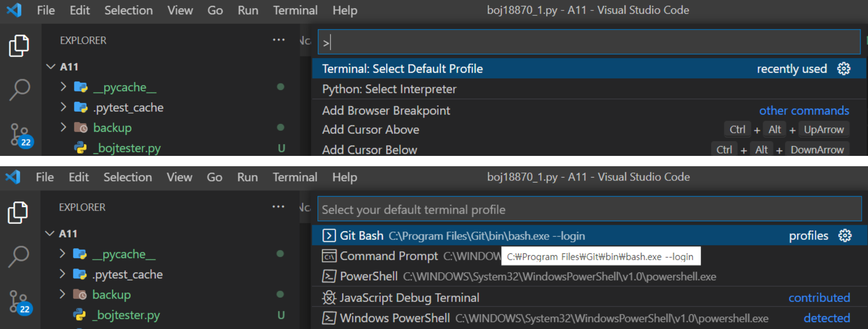Screen dimensions: 868x329
Task: Click the JavaScript Debug Terminal bug icon
Action: pos(329,298)
